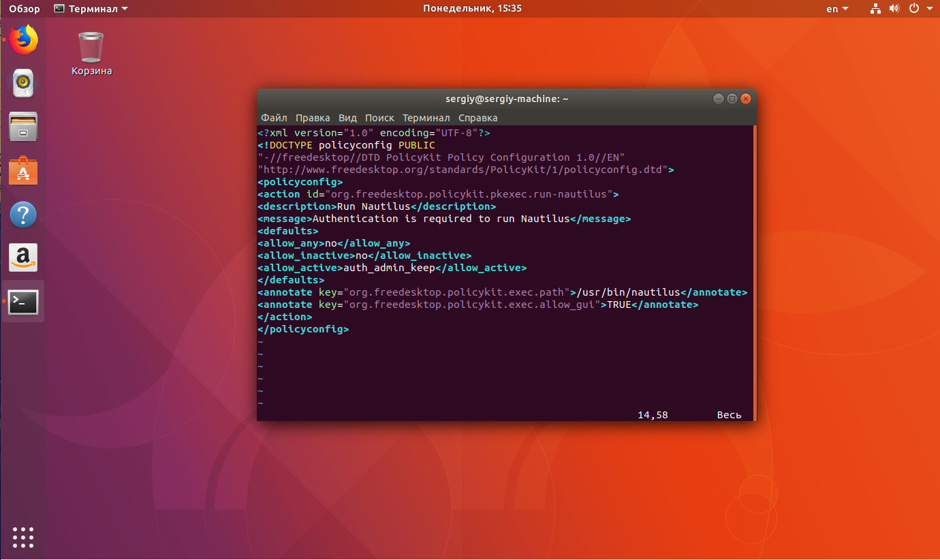
Task: Open the network status icon in top bar
Action: [x=875, y=9]
